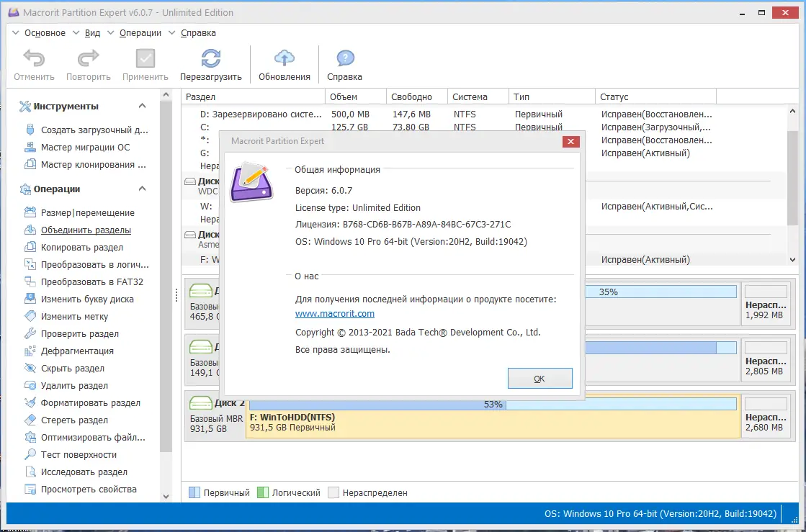806x532 pixels.
Task: Expand the Основное menu chevron
Action: (x=14, y=32)
